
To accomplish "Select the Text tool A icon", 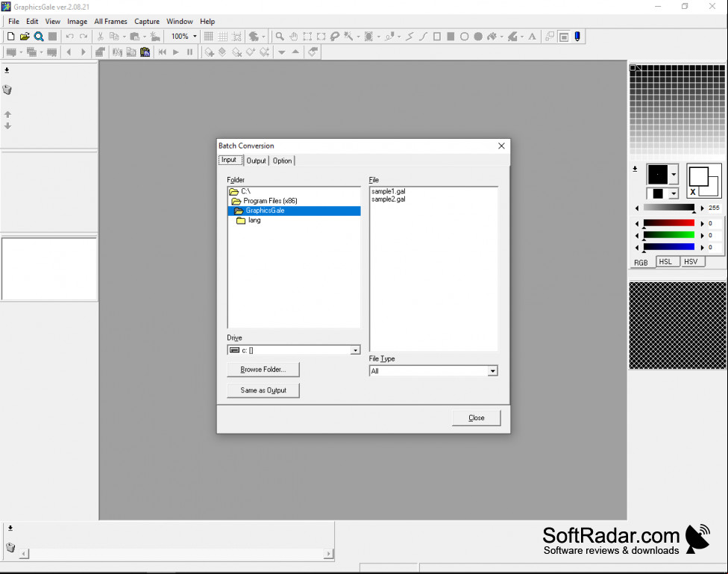I will click(532, 37).
